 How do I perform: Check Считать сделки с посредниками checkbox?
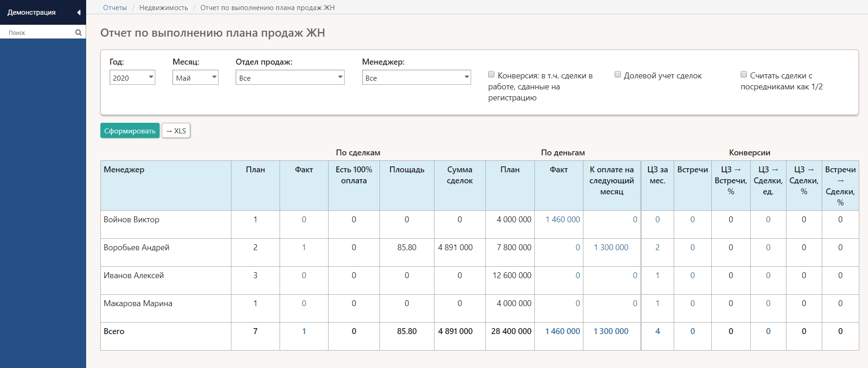(x=744, y=75)
